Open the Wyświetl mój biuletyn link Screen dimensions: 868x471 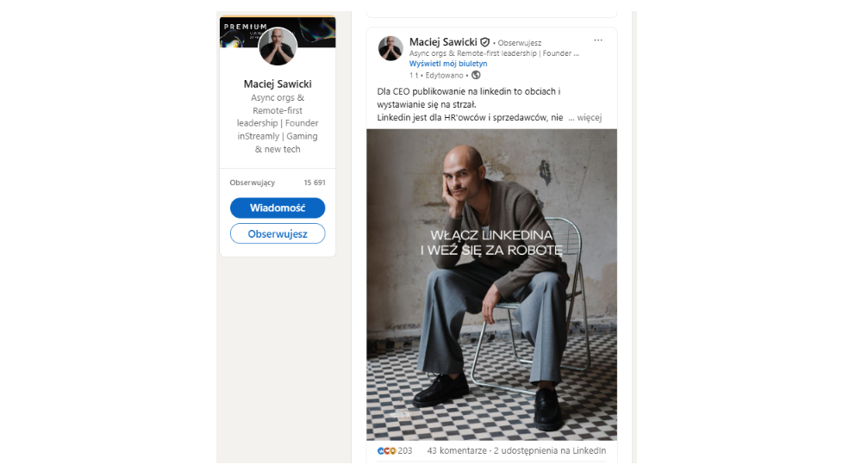coord(448,64)
